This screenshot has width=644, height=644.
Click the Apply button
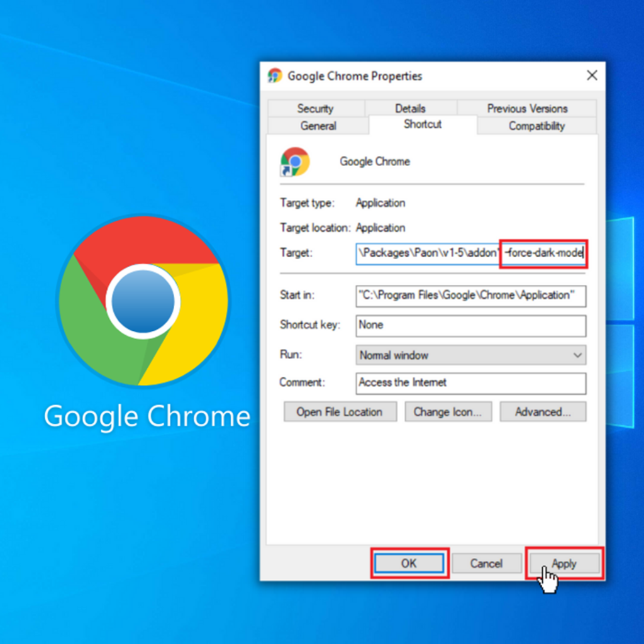[x=564, y=563]
